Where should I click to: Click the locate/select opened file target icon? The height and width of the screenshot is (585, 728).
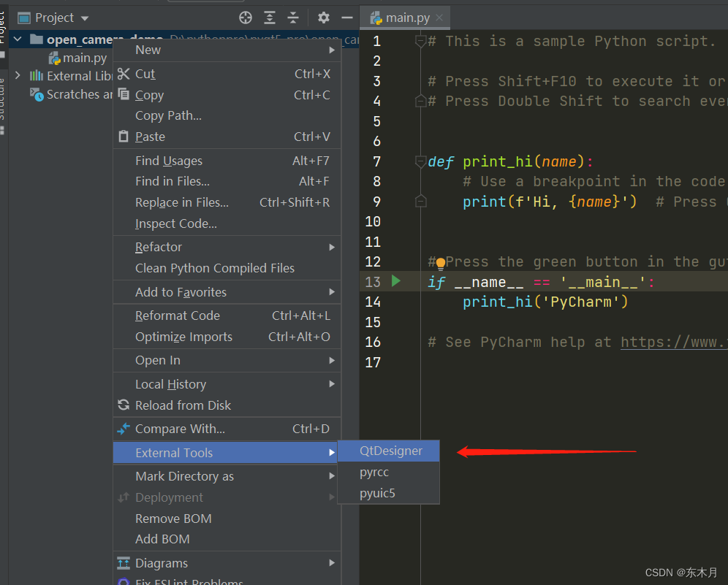tap(246, 18)
